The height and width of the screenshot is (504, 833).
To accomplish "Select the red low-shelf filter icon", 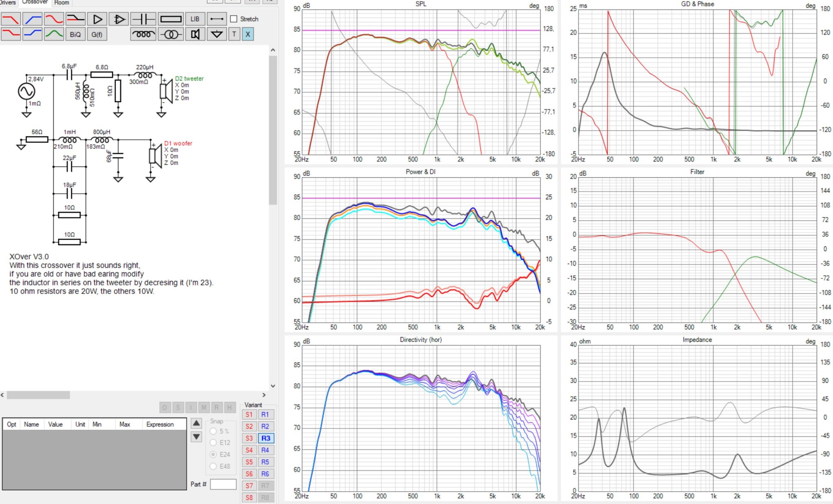I will (x=11, y=34).
